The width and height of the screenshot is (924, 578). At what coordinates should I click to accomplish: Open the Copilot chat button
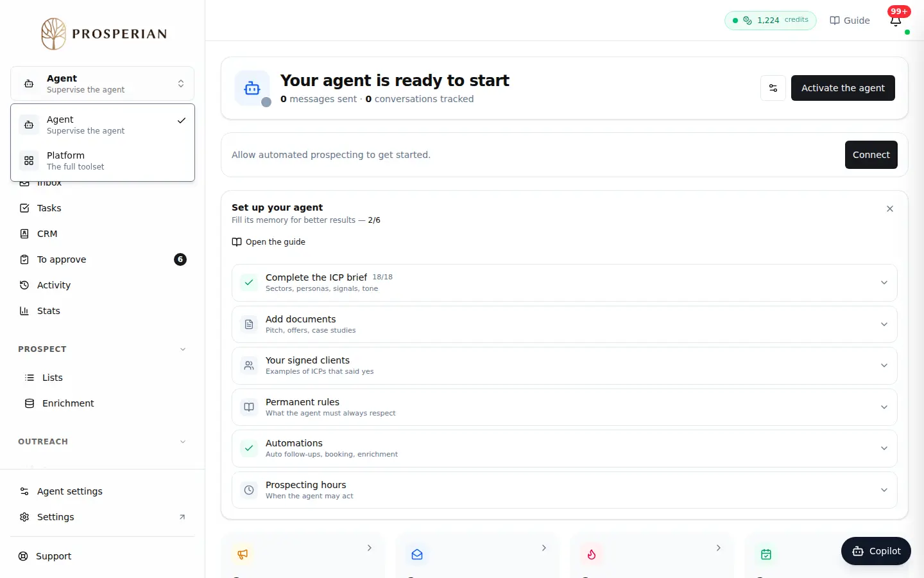(x=876, y=551)
